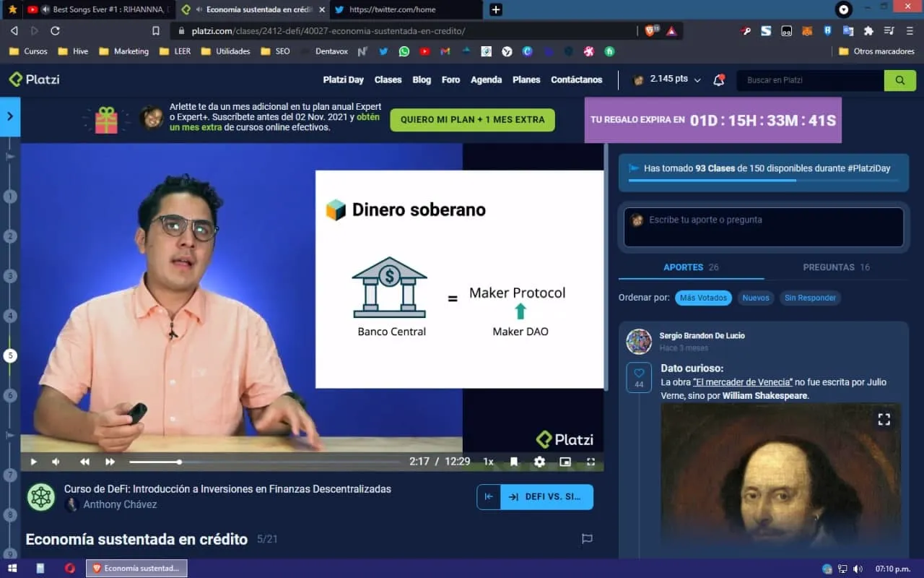Open the 1x playback speed selector

[x=489, y=462]
